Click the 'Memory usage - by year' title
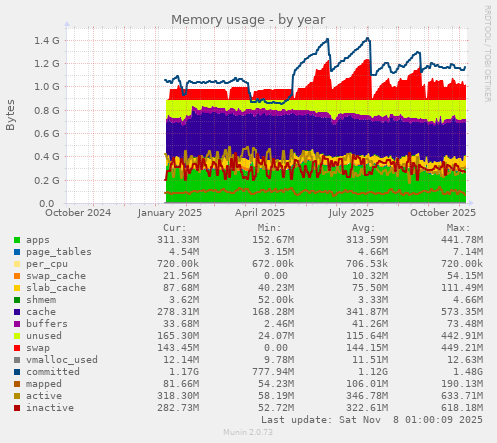Viewport: 497px width, 443px height. pos(248,20)
